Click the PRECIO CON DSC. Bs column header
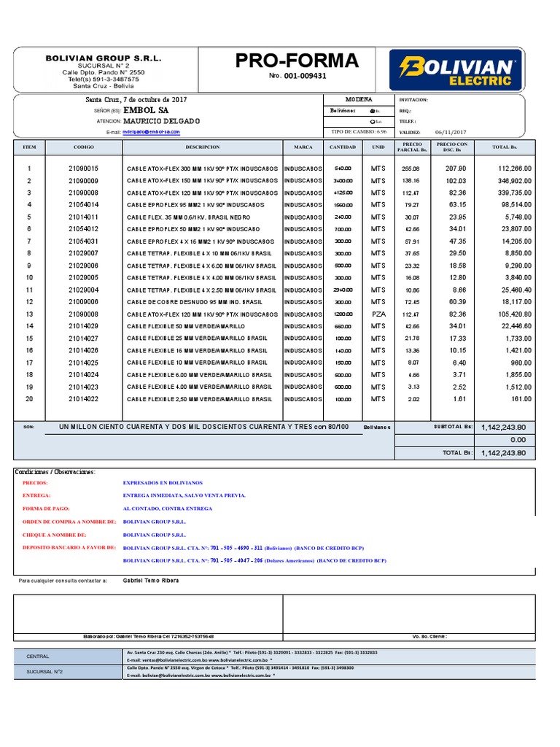This screenshot has height=747, width=560. click(452, 147)
